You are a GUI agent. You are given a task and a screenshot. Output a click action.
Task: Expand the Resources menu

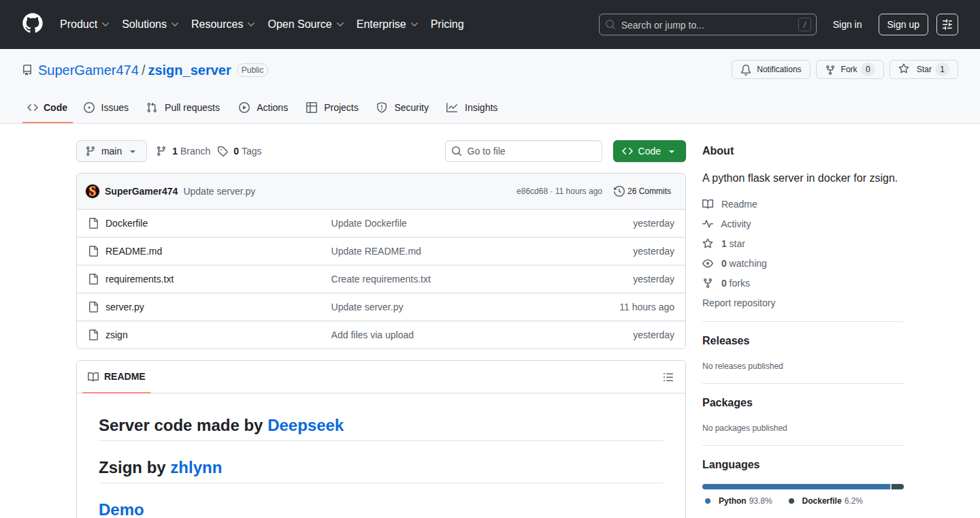pyautogui.click(x=223, y=24)
